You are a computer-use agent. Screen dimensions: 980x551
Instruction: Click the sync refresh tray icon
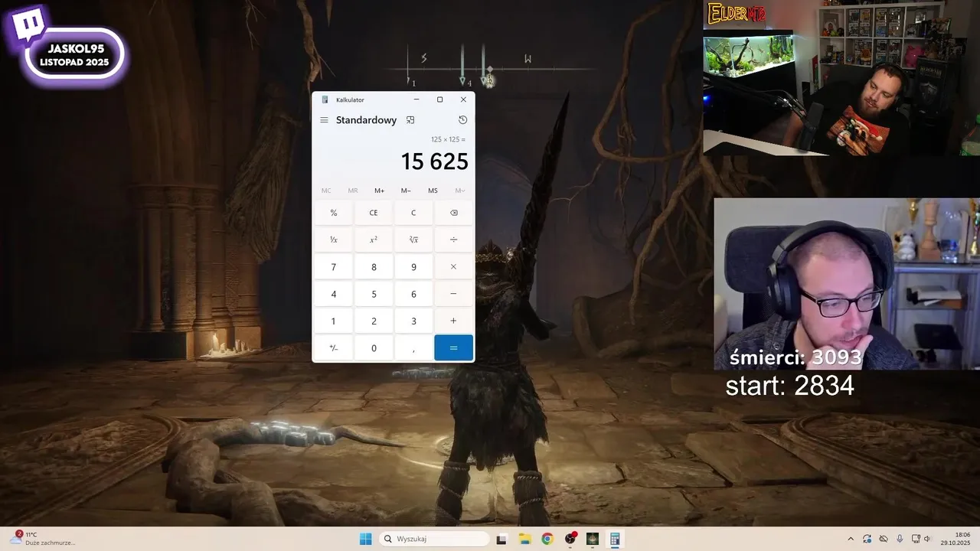867,539
